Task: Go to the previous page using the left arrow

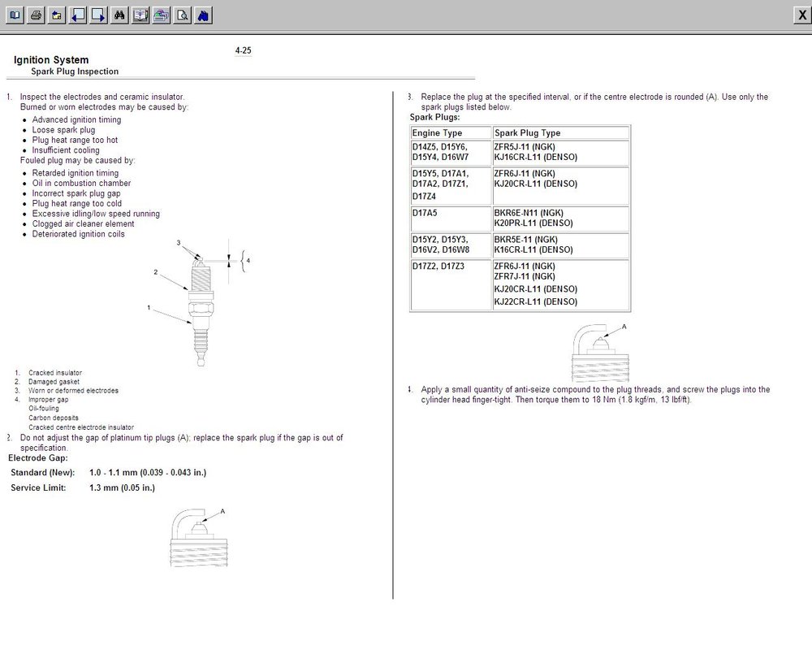Action: coord(78,15)
